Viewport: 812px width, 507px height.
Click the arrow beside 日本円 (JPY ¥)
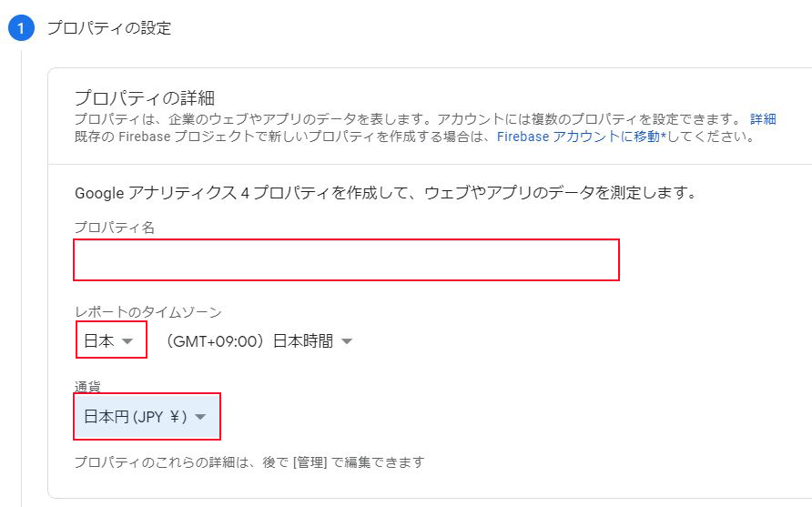click(201, 418)
